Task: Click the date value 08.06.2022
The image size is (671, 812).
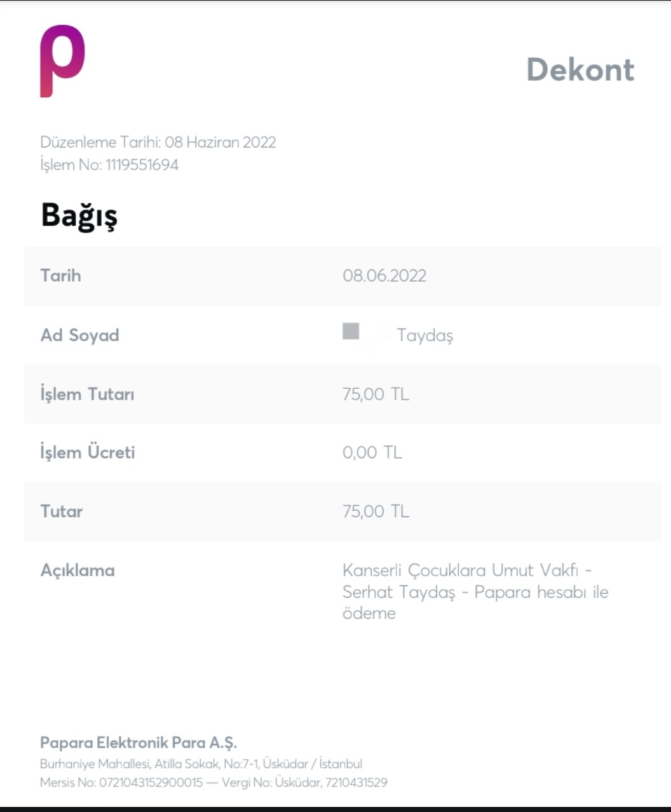Action: click(384, 276)
